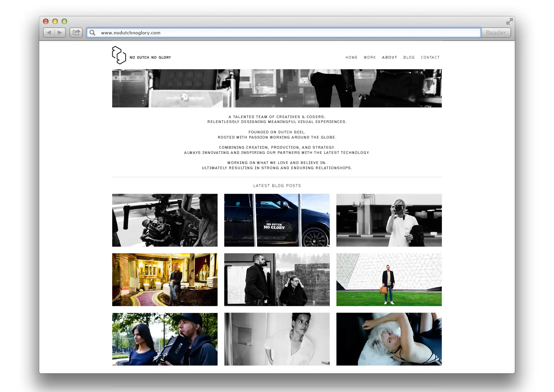This screenshot has height=392, width=554.
Task: Click the browser back arrow button
Action: [x=49, y=33]
